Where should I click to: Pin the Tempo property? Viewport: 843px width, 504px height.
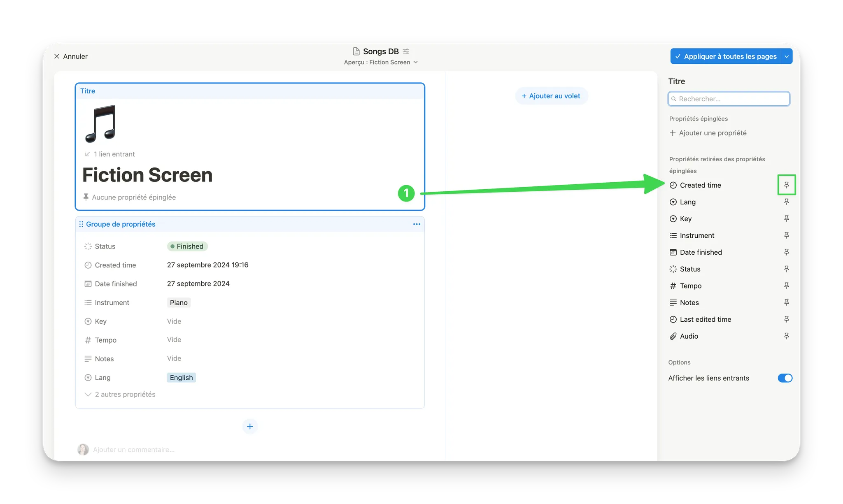coord(786,286)
